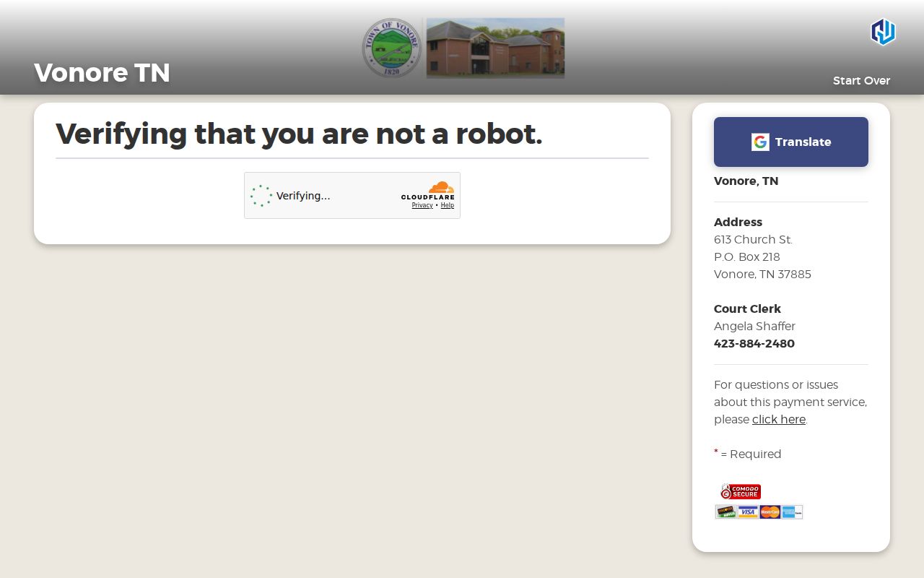Viewport: 924px width, 578px height.
Task: Click the "Vonore, TN" sidebar heading
Action: [746, 181]
